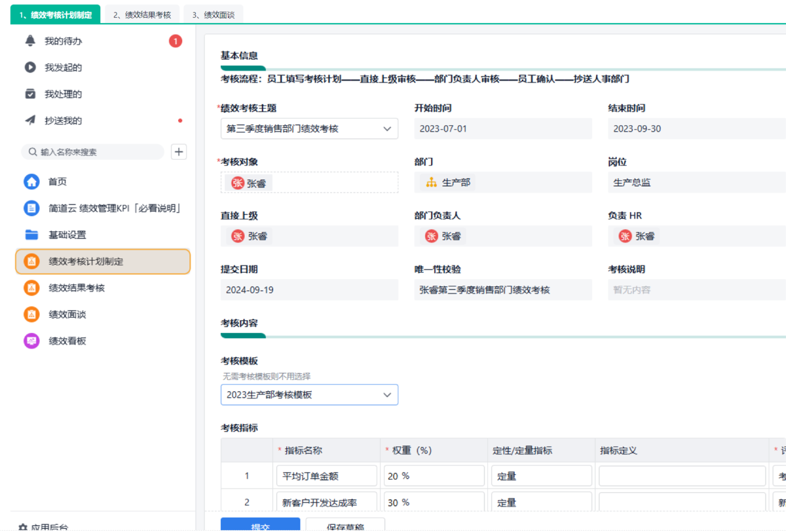Image resolution: width=786 pixels, height=532 pixels.
Task: Click the 考核对象 member selection box
Action: pyautogui.click(x=309, y=183)
